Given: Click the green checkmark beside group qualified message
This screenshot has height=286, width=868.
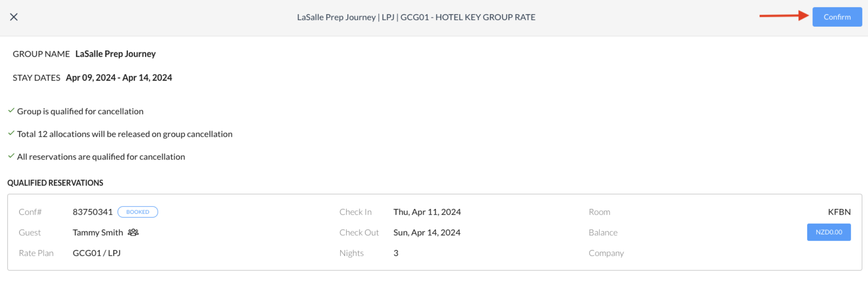Looking at the screenshot, I should coord(11,111).
